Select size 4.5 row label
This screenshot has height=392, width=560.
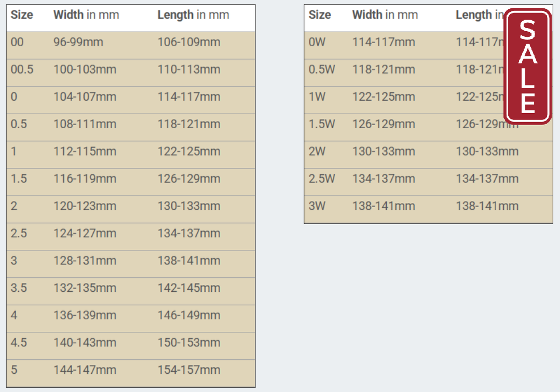coord(19,343)
